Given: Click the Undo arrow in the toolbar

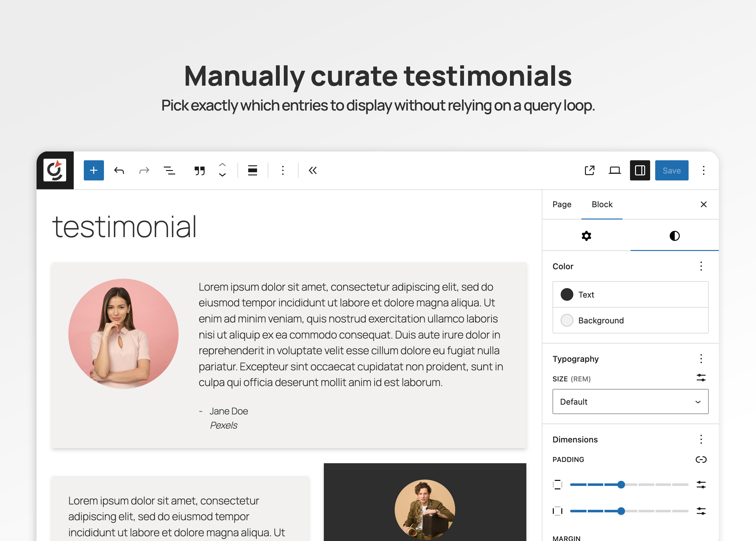Looking at the screenshot, I should point(119,170).
